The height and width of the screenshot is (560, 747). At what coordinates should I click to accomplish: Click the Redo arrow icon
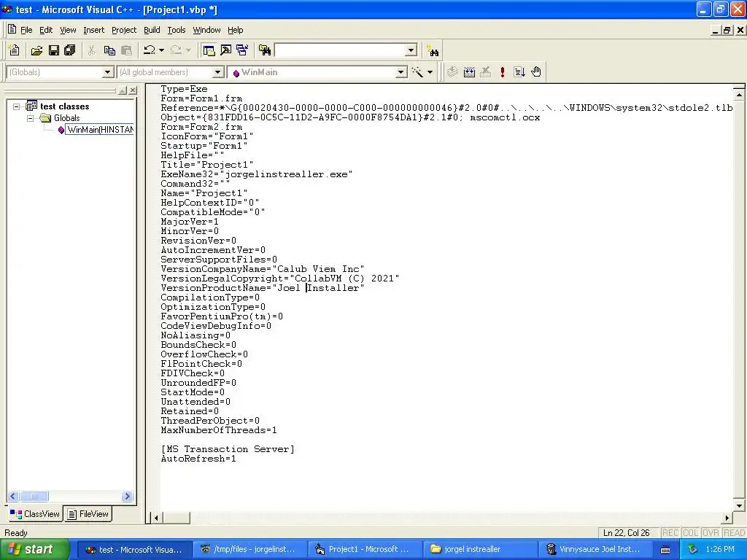click(176, 50)
